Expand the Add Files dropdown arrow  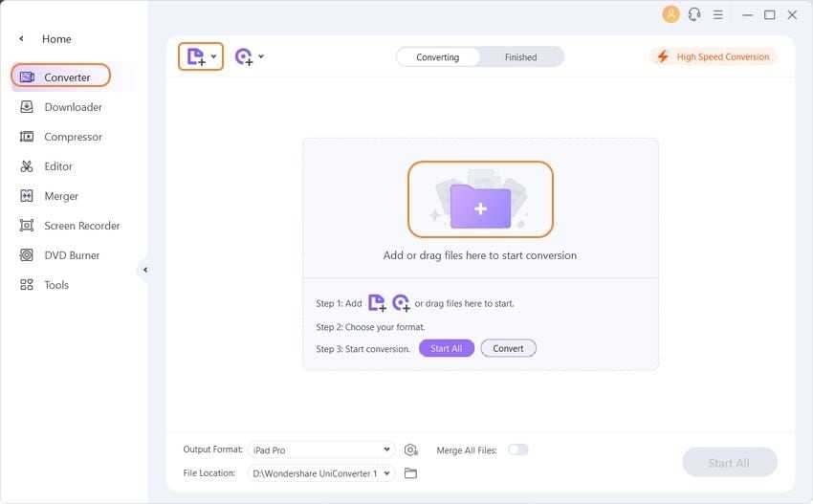pos(213,56)
